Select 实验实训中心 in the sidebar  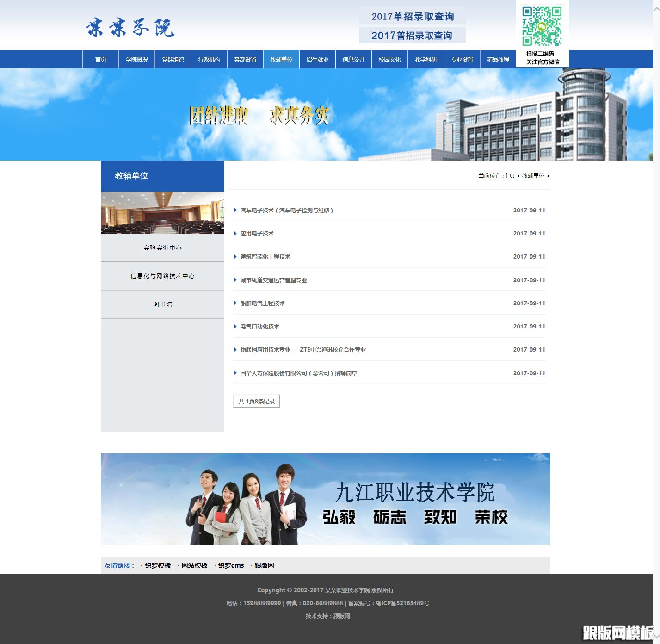tap(162, 248)
